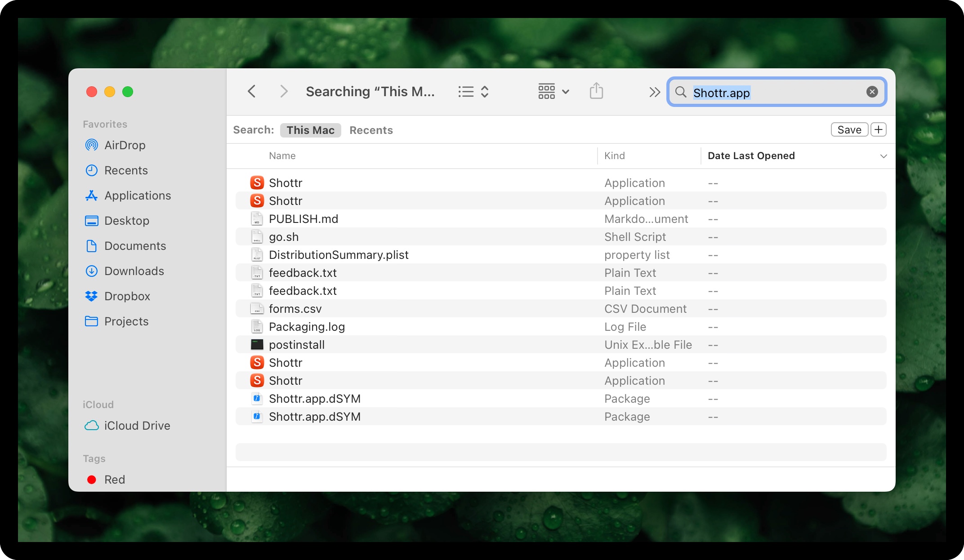Click the Desktop sidebar icon
The width and height of the screenshot is (964, 560).
92,221
